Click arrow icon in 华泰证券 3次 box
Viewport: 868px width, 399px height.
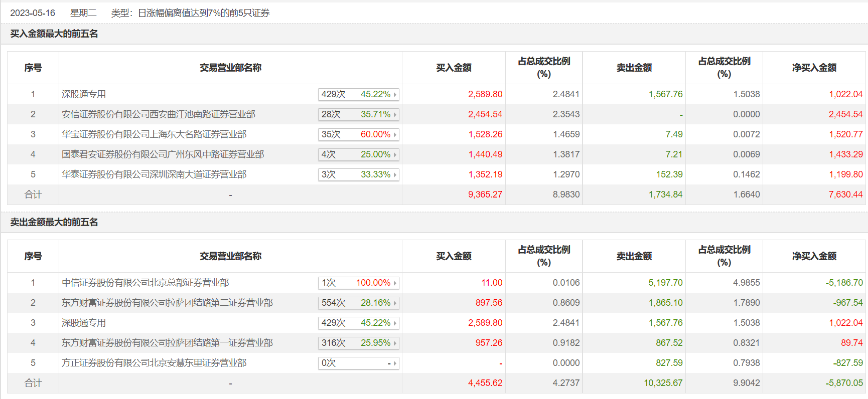point(395,175)
